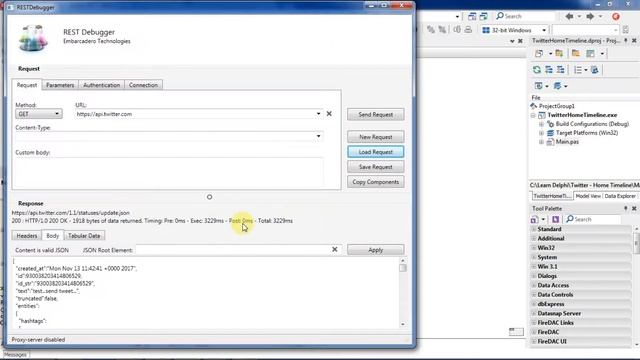Click the blue stacked-sheets icon in the Project Manager's bottom row
Screen dimensions: 640x360
point(558,86)
